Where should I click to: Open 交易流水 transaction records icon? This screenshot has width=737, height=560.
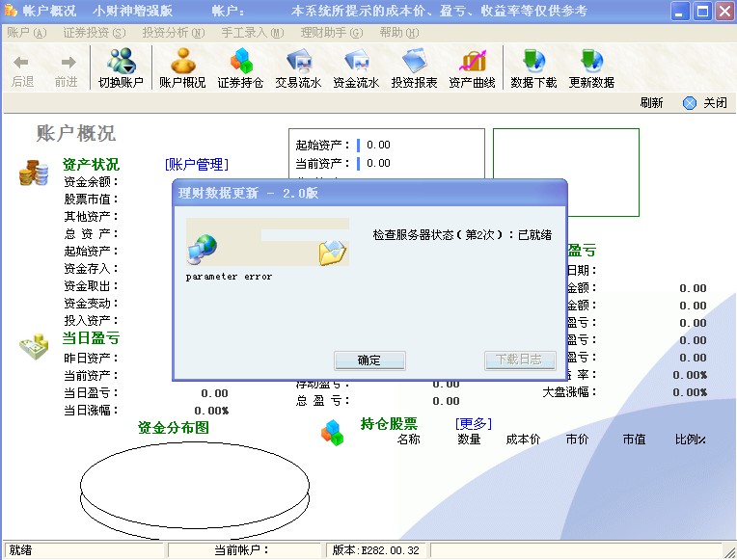tap(298, 67)
